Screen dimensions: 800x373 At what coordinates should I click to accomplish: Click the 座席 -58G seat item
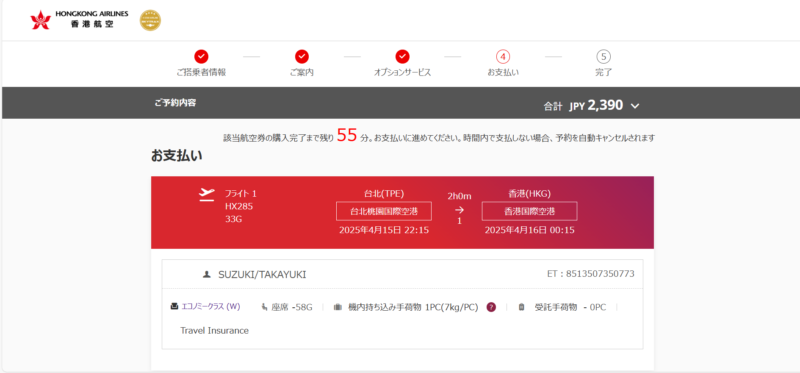click(x=287, y=307)
